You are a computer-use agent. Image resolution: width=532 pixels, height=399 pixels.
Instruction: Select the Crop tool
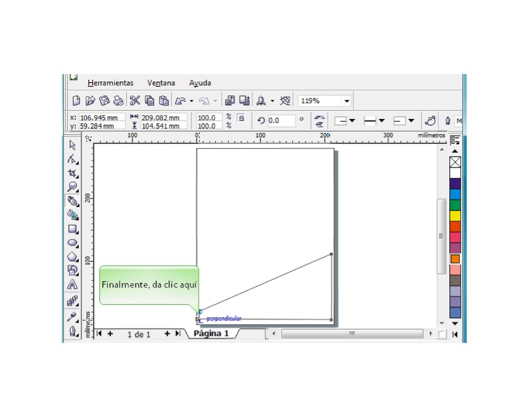[72, 173]
